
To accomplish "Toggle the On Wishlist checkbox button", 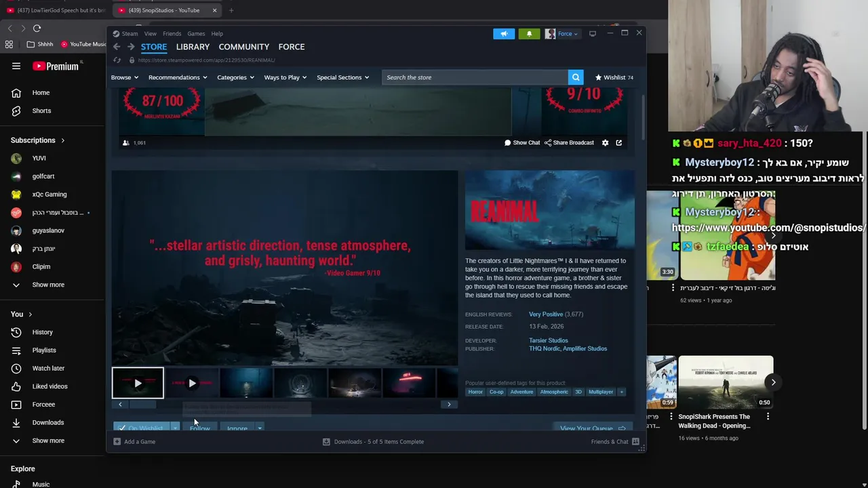I will (x=142, y=428).
